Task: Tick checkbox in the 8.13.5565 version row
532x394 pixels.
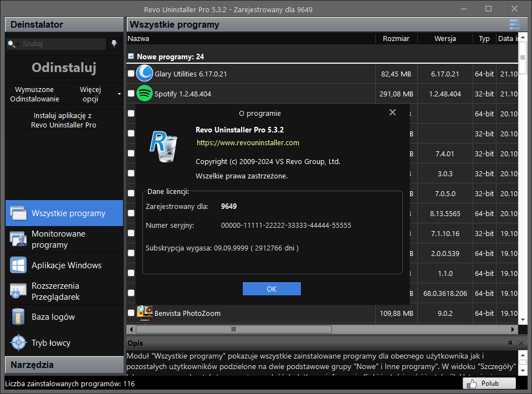Action: [x=131, y=213]
